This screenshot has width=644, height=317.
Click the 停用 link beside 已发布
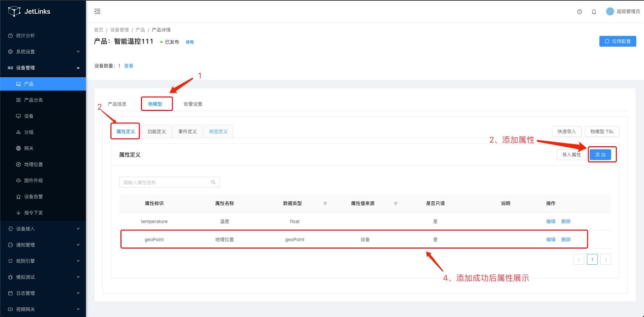point(190,42)
